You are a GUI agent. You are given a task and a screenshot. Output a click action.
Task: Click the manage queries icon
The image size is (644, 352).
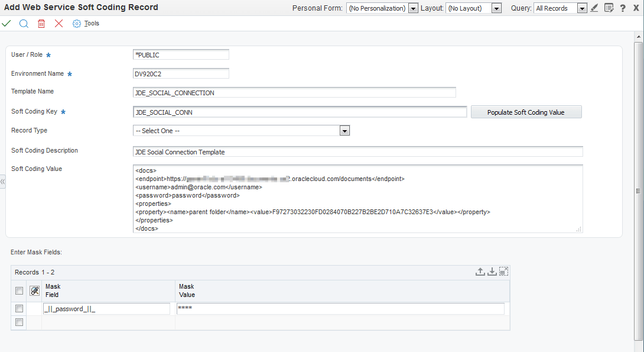point(609,8)
